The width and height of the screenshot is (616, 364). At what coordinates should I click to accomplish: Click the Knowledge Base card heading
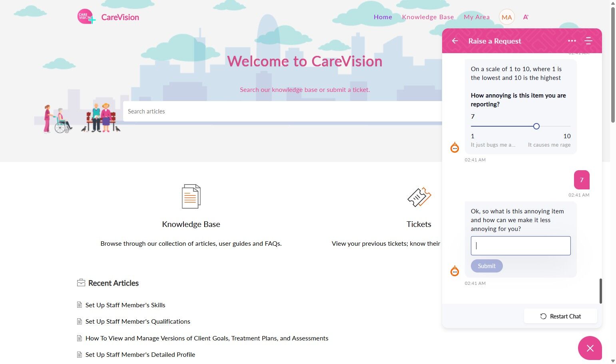click(x=191, y=224)
